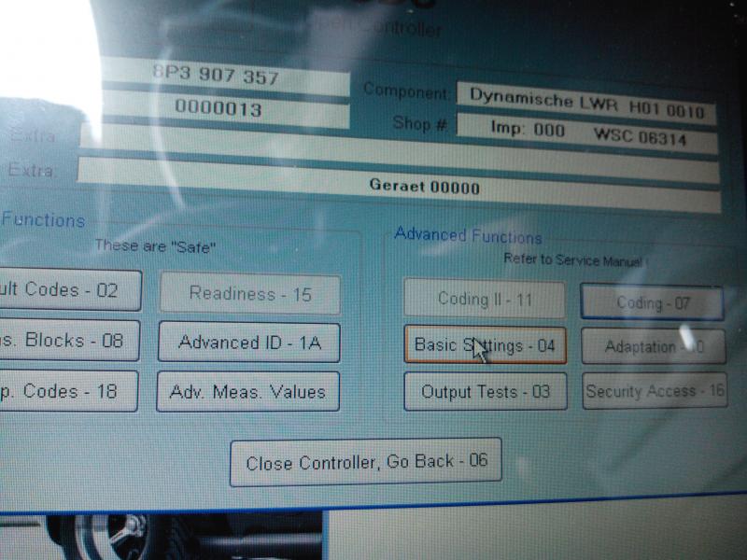Click Coding II - 11 button

pos(485,299)
